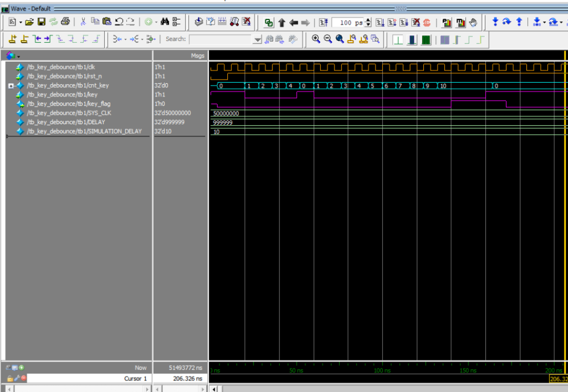Viewport: 568px width, 392px height.
Task: Click the Zoom In magnifier icon
Action: (316, 39)
